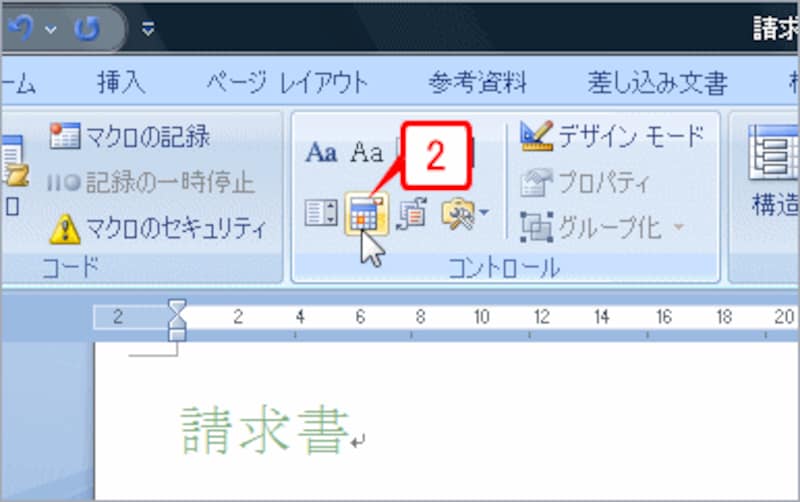Screen dimensions: 800x502
Task: Open プロパティ for control
Action: pos(585,182)
